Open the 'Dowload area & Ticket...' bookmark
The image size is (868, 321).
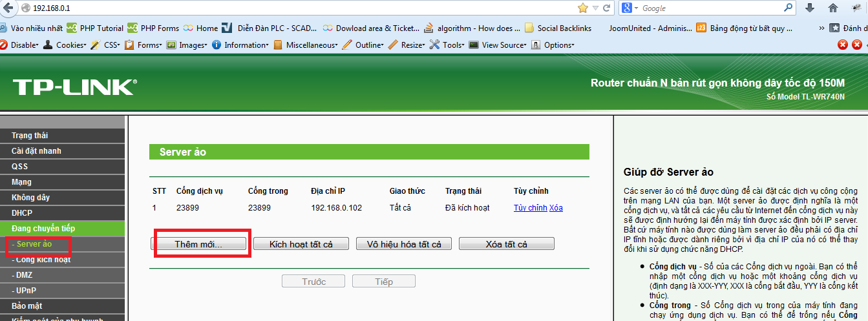(x=371, y=28)
